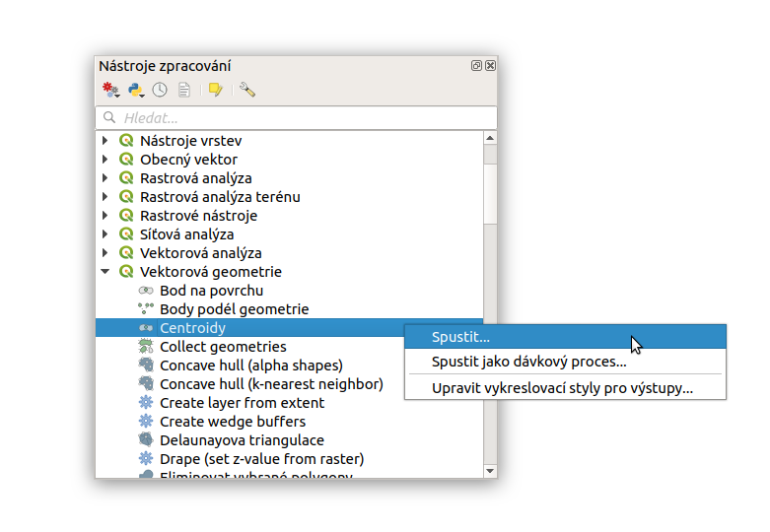The image size is (770, 532).
Task: Click the search magnifier icon
Action: pyautogui.click(x=109, y=117)
